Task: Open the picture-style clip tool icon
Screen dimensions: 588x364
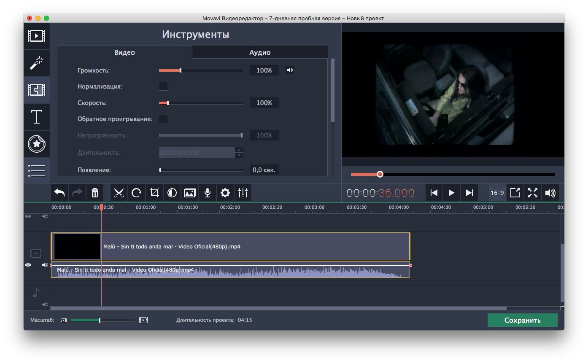Action: click(x=190, y=193)
